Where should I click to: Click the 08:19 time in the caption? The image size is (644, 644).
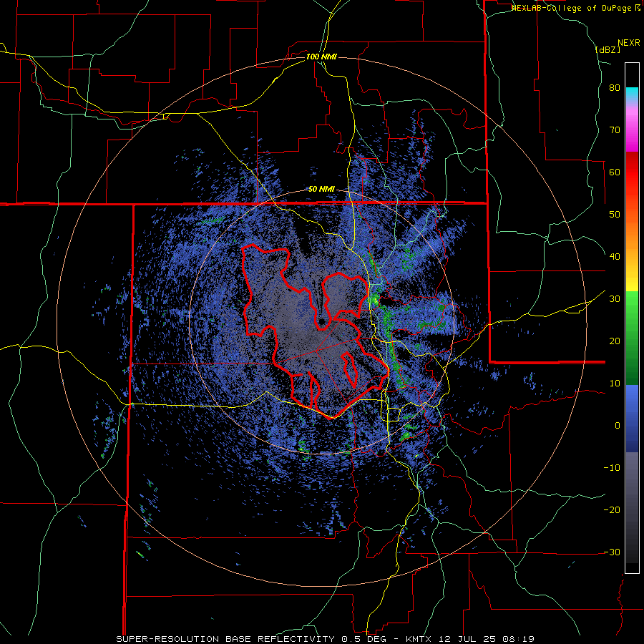click(517, 639)
